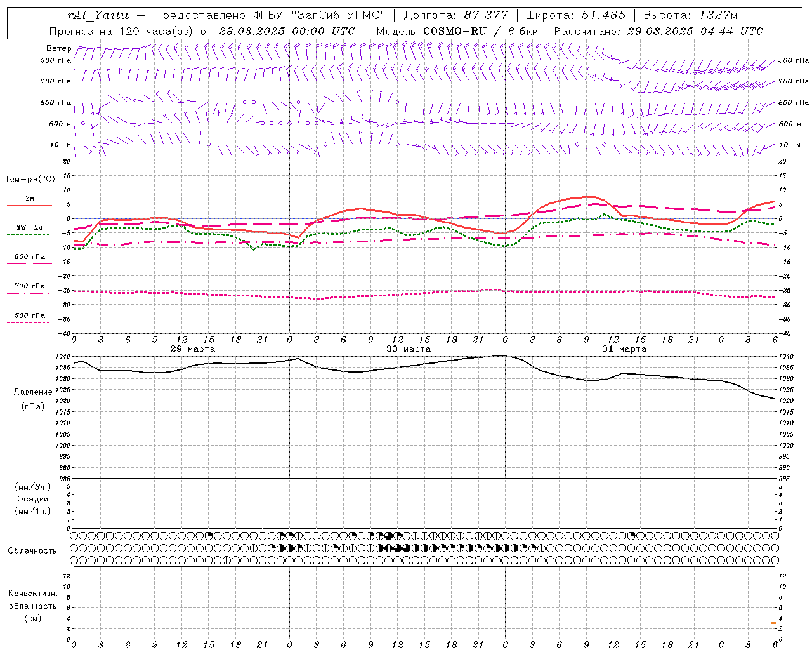Image resolution: width=812 pixels, height=650 pixels.
Task: Click the 30 марта date label
Action: (409, 349)
